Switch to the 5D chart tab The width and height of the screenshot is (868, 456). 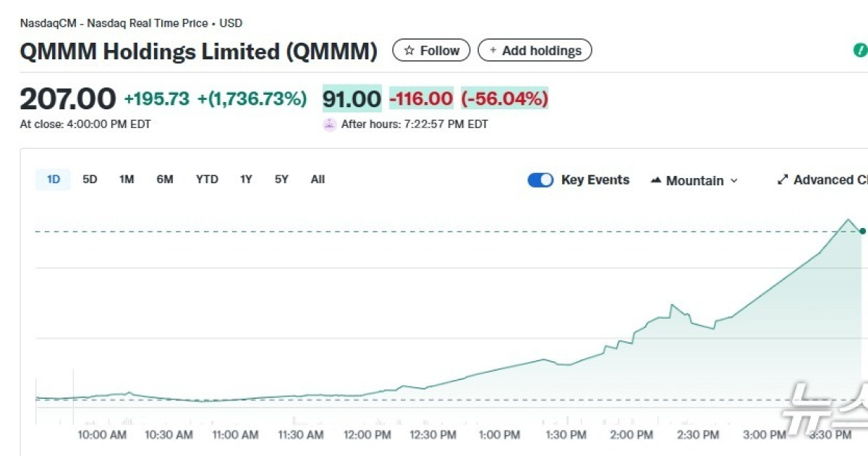click(89, 180)
